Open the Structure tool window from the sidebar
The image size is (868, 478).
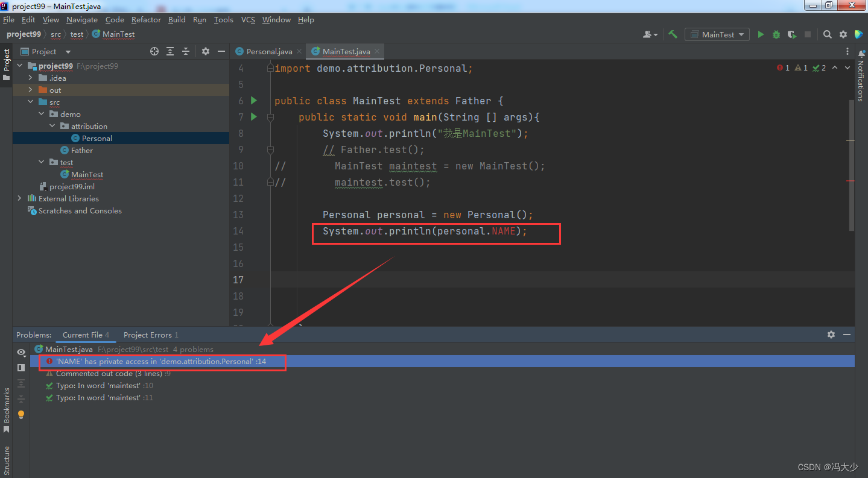coord(7,460)
